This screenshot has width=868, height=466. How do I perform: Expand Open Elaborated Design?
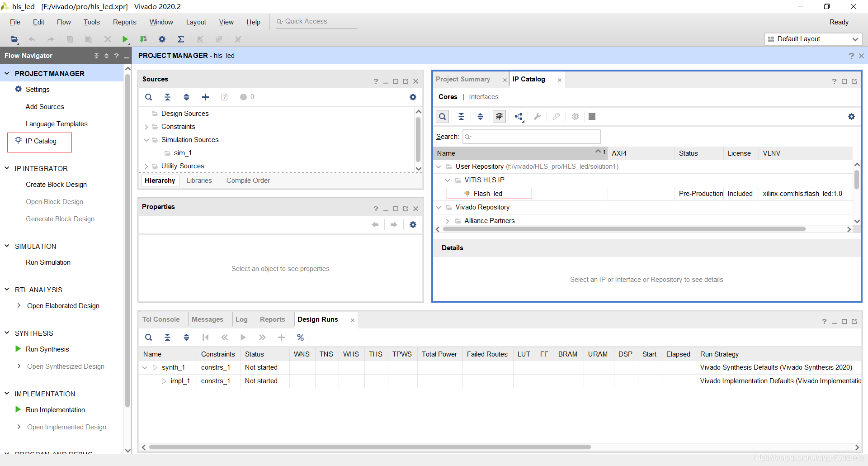[19, 306]
